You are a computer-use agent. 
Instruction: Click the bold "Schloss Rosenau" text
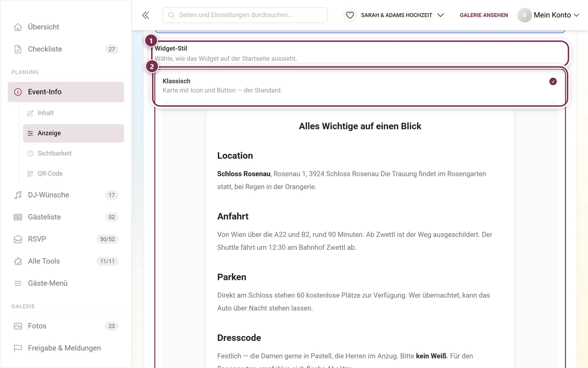[244, 174]
